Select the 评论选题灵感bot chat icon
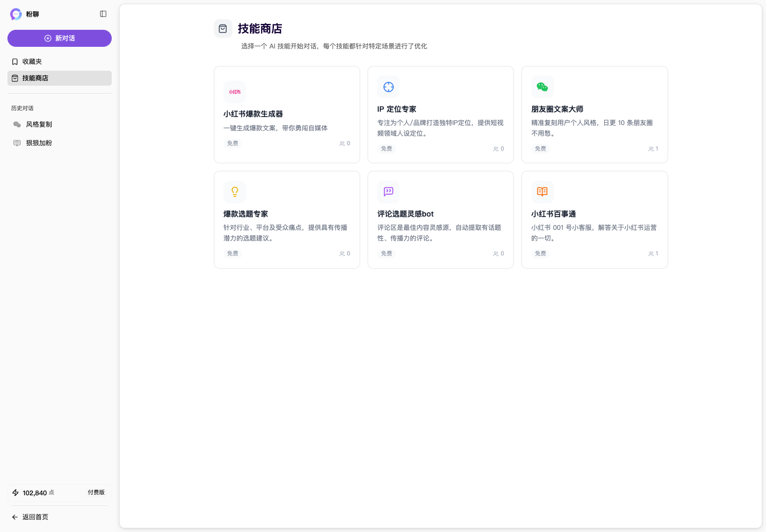The image size is (766, 532). tap(388, 192)
